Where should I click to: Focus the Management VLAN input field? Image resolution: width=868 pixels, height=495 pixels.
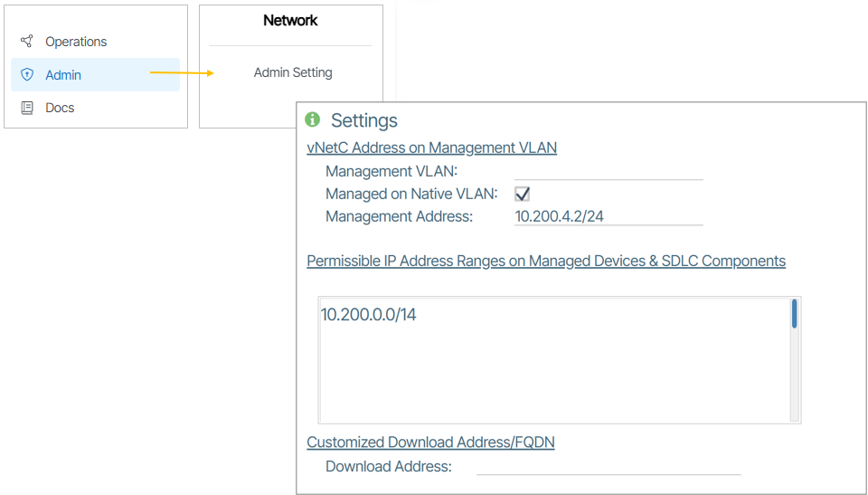[608, 171]
